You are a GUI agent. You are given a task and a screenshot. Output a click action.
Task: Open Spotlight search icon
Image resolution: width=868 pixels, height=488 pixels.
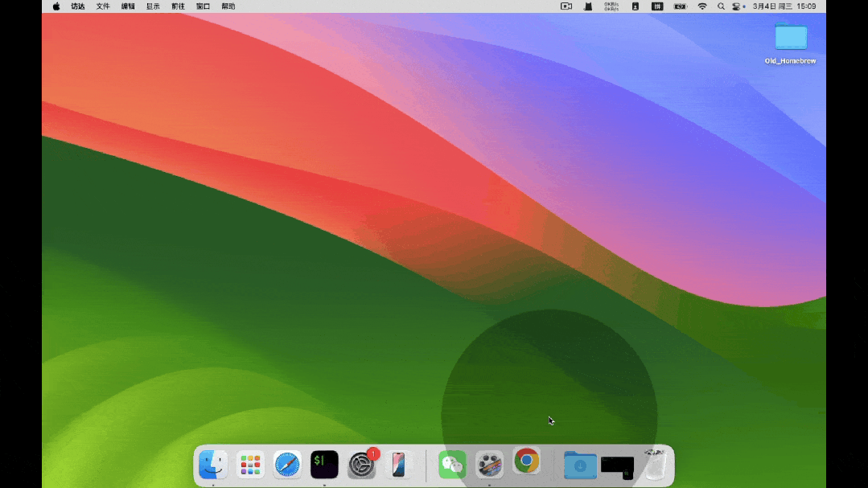point(721,6)
